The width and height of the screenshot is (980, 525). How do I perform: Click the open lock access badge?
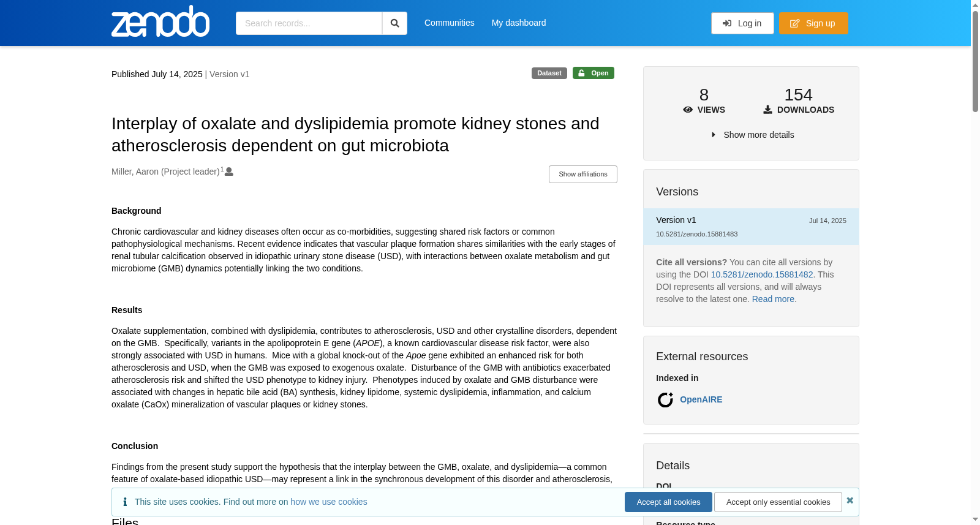(x=594, y=73)
